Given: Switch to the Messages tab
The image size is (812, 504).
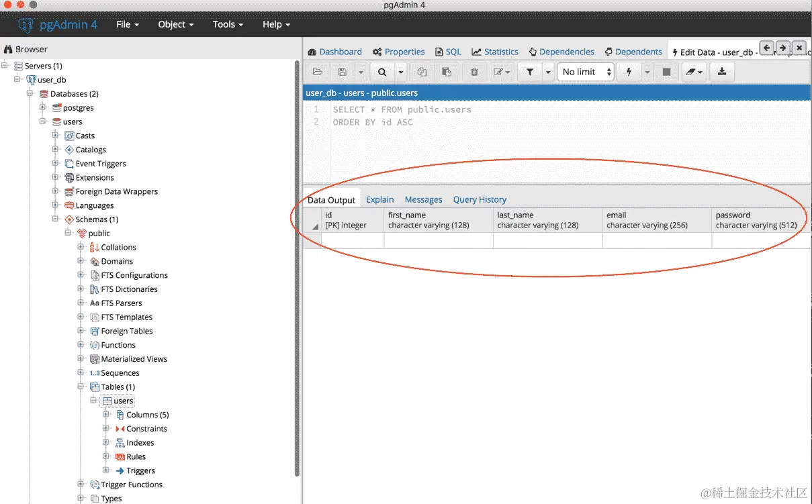Looking at the screenshot, I should (424, 200).
